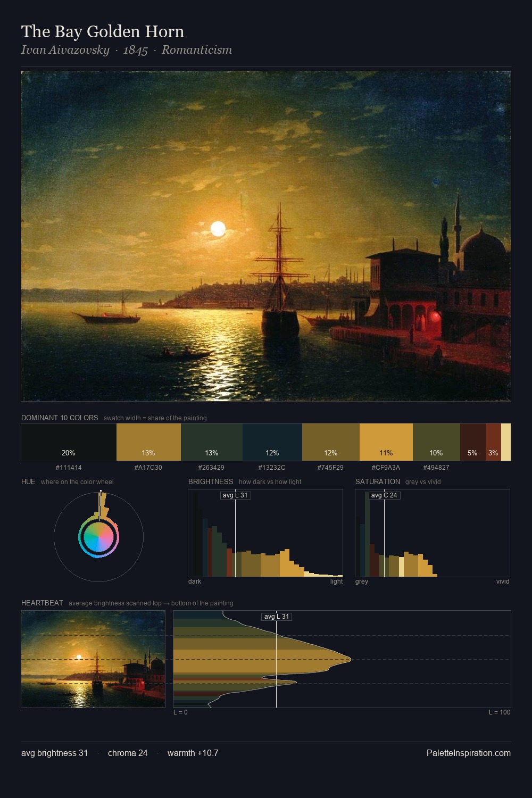Click hex code text "#494827"
The image size is (532, 798).
point(436,467)
